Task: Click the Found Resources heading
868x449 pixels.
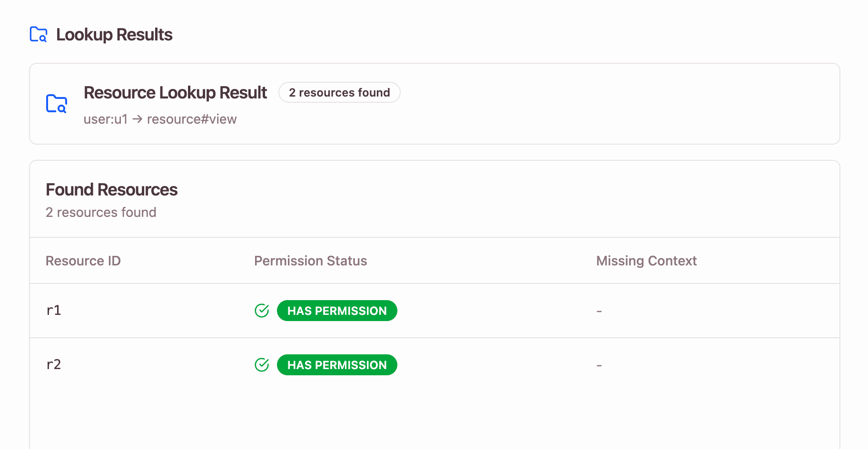Action: click(x=111, y=189)
